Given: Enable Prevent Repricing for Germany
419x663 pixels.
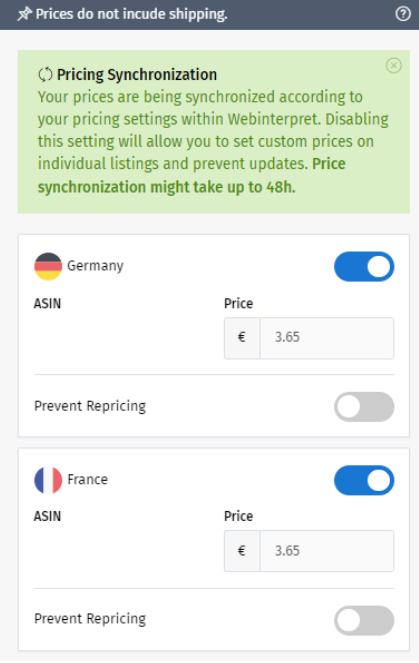Looking at the screenshot, I should (364, 407).
